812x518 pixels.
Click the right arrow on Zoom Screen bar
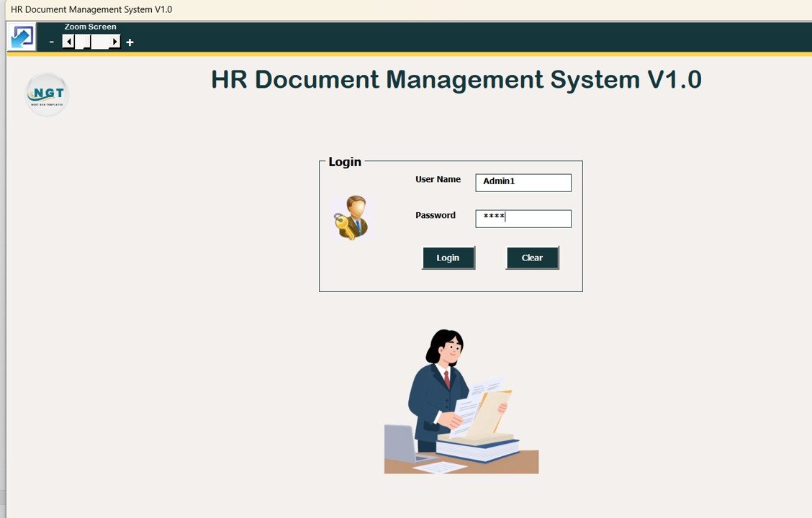pyautogui.click(x=114, y=41)
